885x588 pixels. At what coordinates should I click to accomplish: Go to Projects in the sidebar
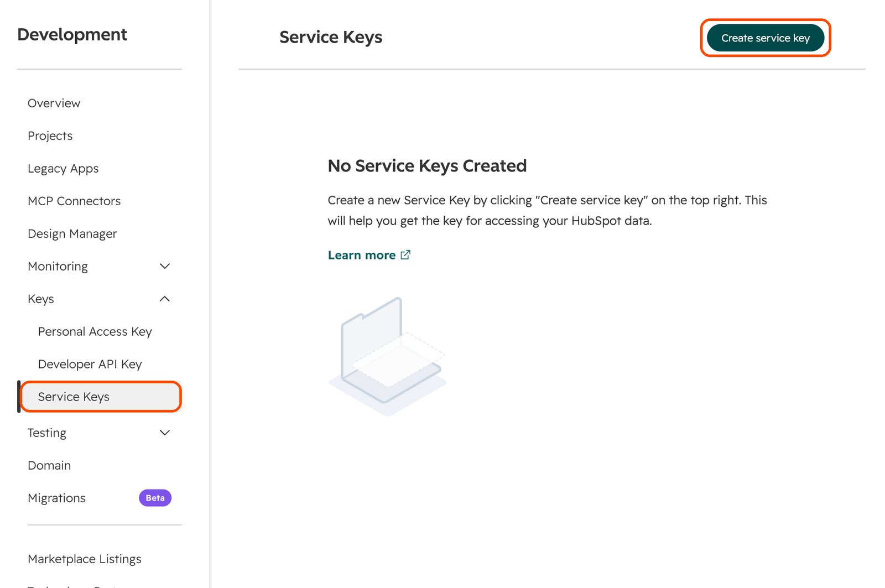(x=50, y=136)
